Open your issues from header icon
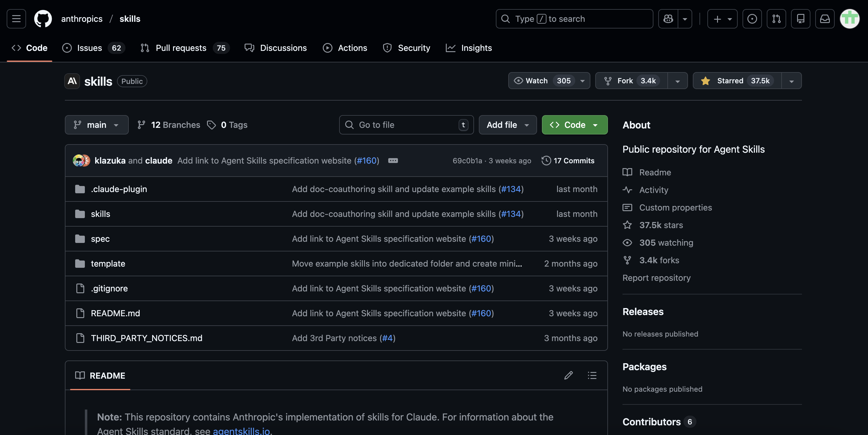Viewport: 868px width, 435px height. [752, 19]
